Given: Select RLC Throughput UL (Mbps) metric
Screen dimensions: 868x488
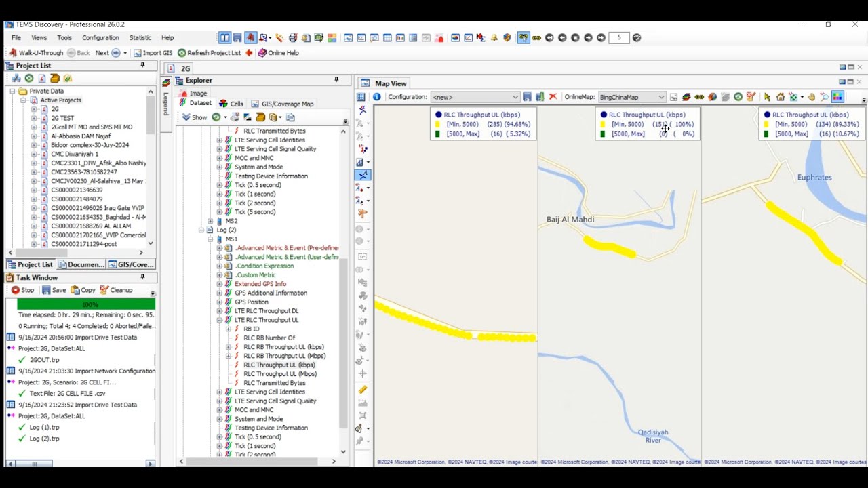Looking at the screenshot, I should tap(280, 373).
